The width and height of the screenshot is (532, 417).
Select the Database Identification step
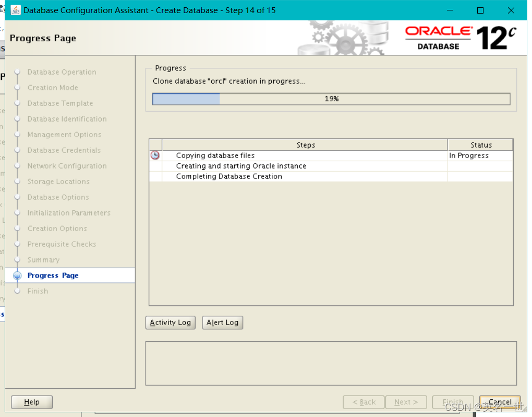pos(67,119)
